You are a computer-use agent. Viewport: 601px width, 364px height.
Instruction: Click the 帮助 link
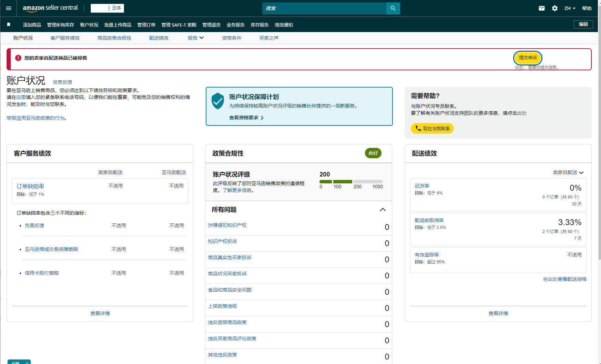coord(587,8)
